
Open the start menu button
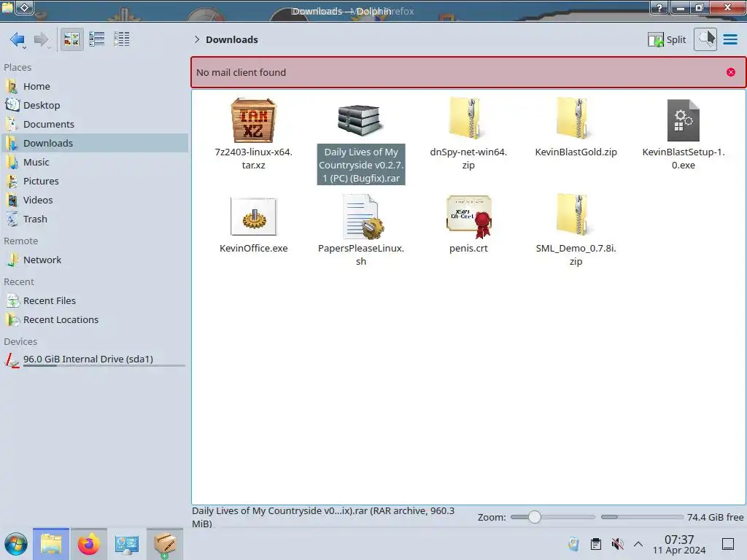[16, 544]
